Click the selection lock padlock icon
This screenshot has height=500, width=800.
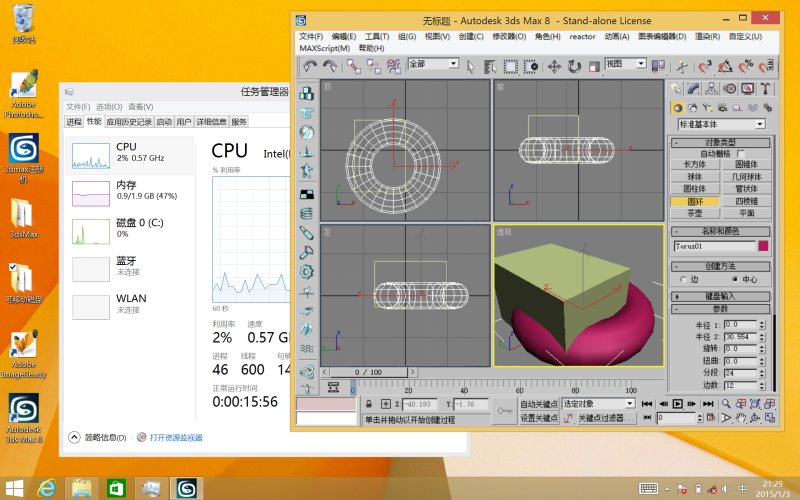click(x=369, y=404)
